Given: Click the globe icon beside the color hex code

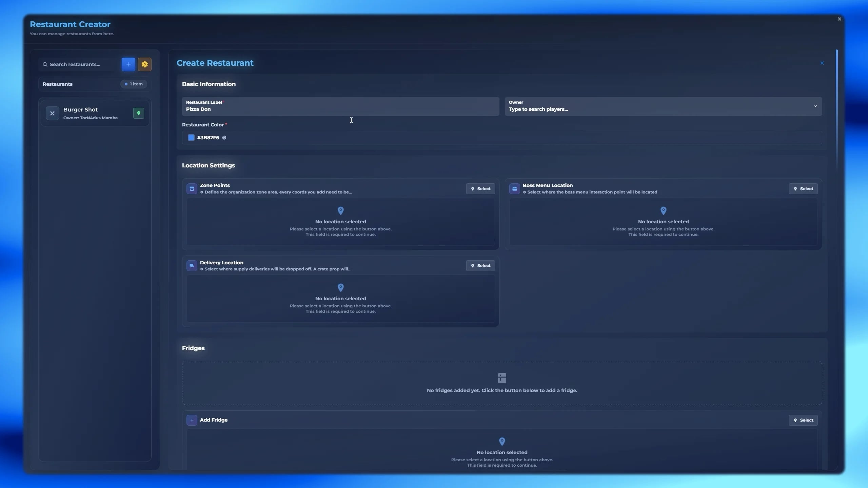Looking at the screenshot, I should (225, 138).
